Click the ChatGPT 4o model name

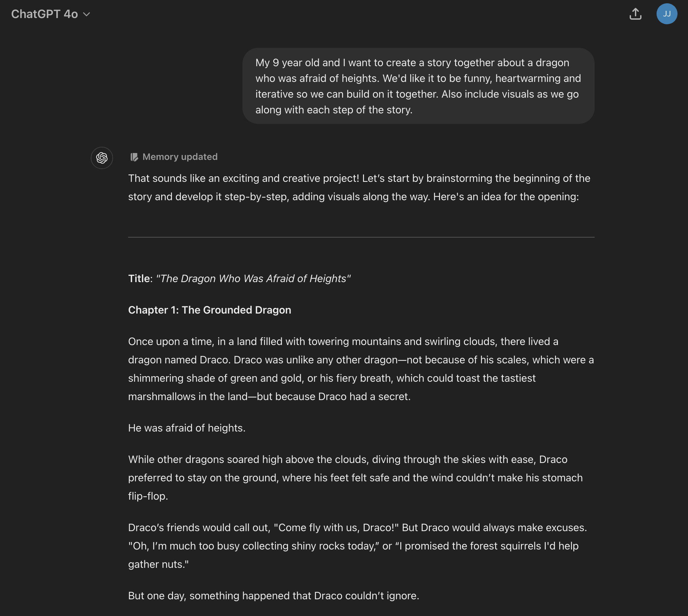click(x=44, y=14)
